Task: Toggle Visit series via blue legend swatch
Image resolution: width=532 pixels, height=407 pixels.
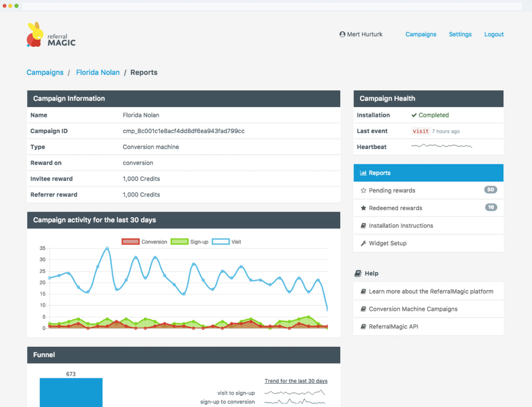Action: tap(221, 242)
